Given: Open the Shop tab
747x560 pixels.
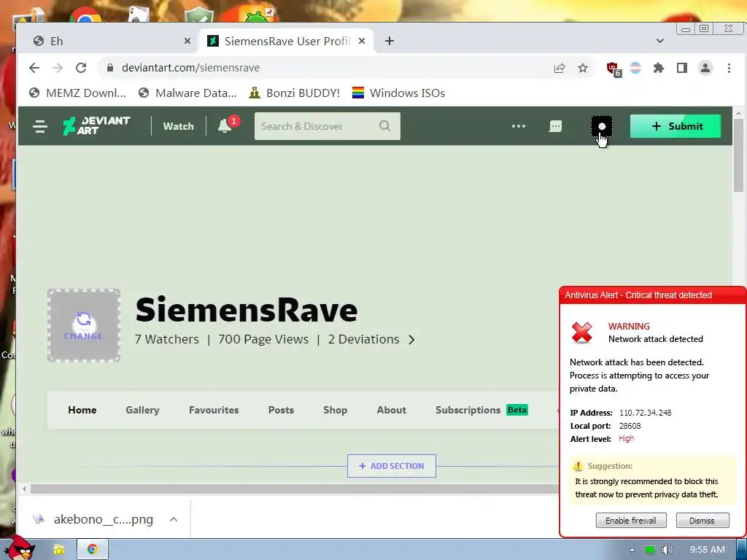Looking at the screenshot, I should click(335, 410).
